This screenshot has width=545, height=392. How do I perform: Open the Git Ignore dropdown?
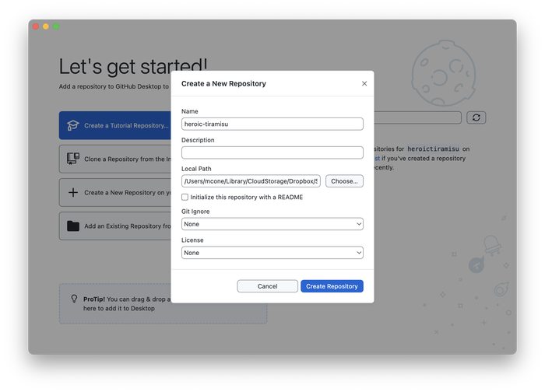[x=272, y=224]
